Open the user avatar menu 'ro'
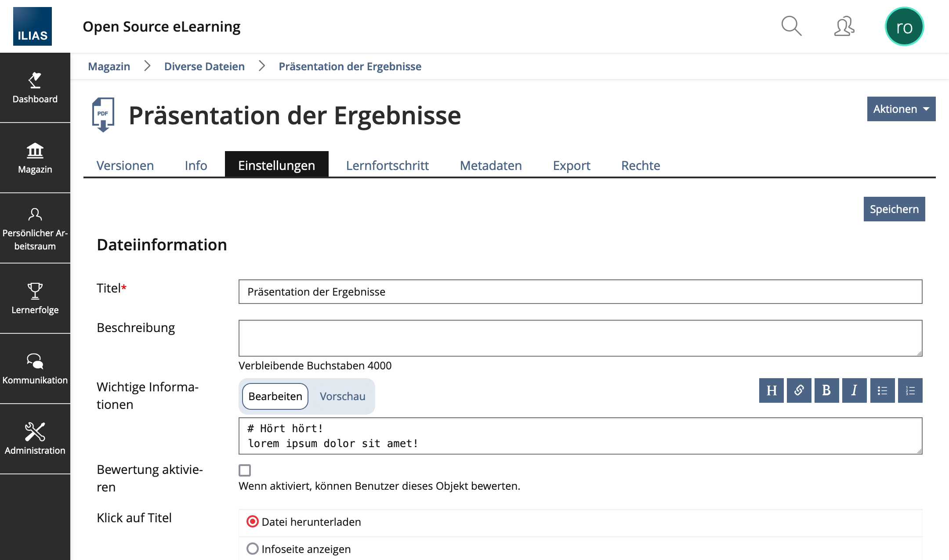The width and height of the screenshot is (949, 560). (x=904, y=27)
